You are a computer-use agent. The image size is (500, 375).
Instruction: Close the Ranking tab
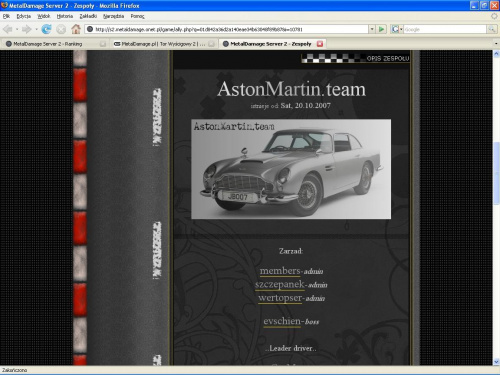point(103,44)
